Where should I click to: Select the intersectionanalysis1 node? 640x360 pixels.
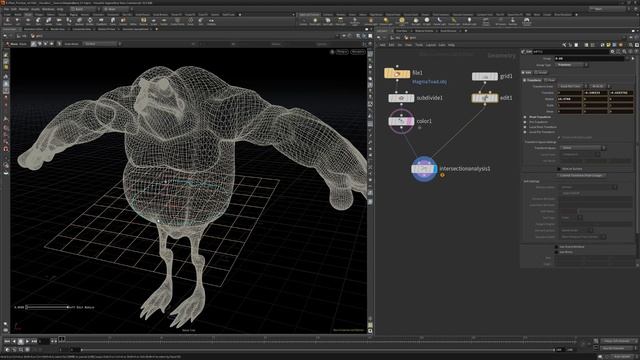click(x=424, y=169)
